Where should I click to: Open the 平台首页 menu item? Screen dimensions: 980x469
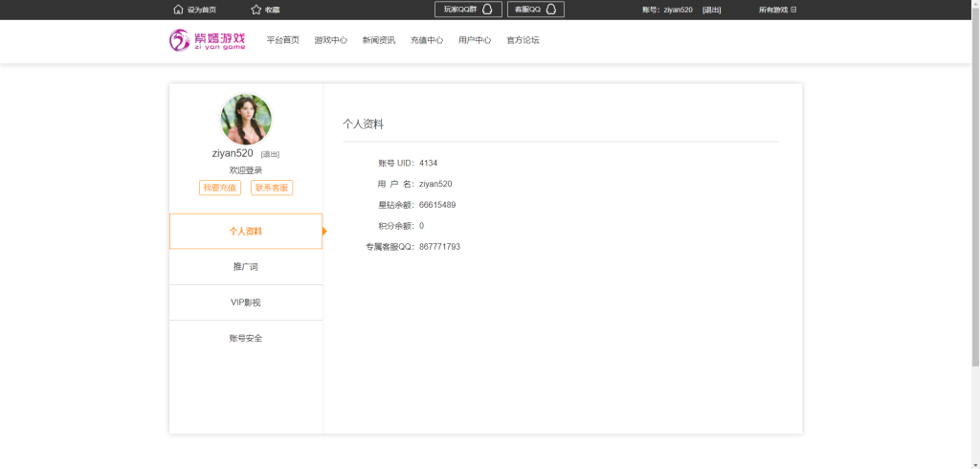click(x=282, y=40)
